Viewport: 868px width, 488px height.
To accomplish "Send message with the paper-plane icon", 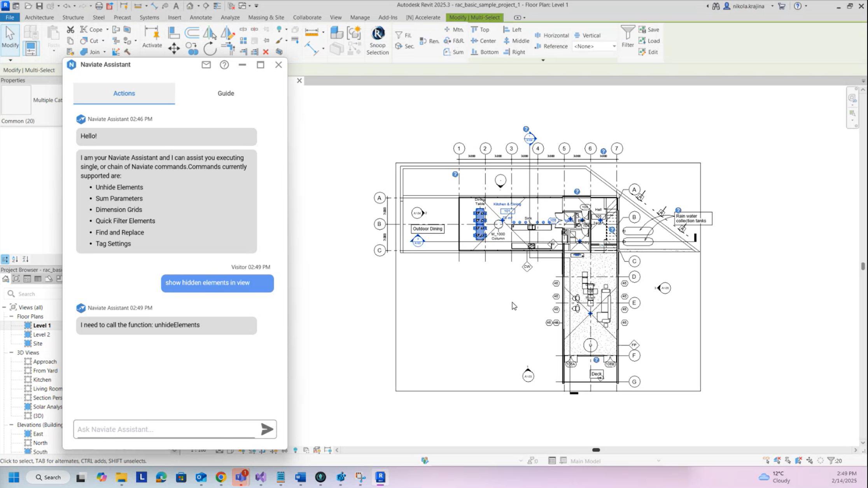I will (x=267, y=429).
